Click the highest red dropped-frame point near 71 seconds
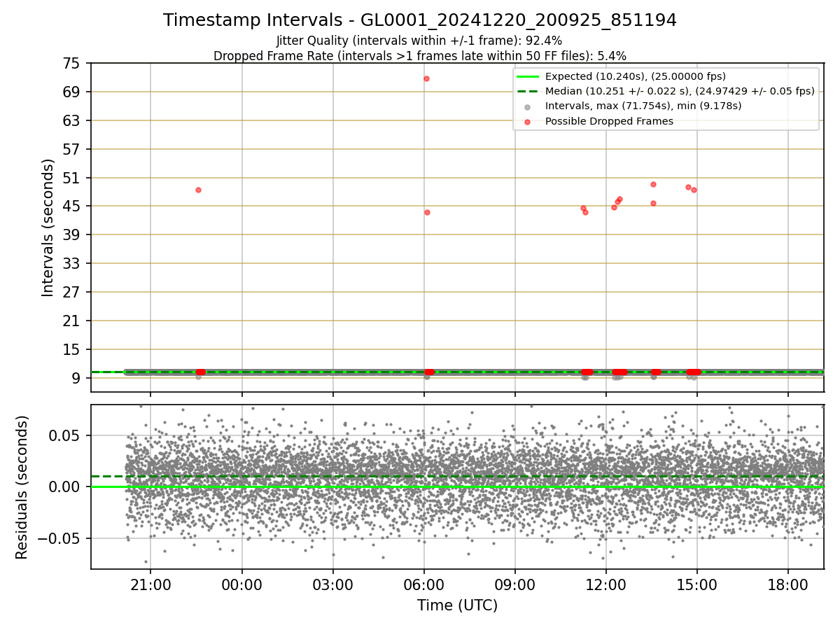The image size is (840, 630). (426, 78)
